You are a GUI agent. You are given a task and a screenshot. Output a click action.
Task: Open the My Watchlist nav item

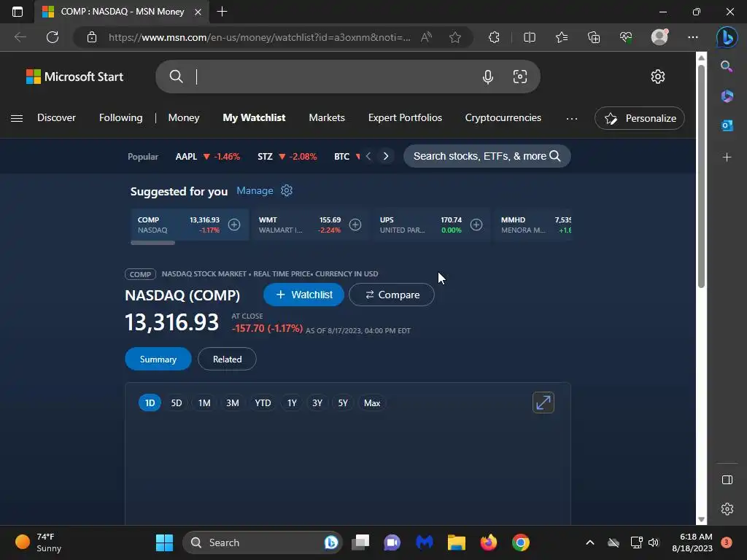pyautogui.click(x=254, y=117)
